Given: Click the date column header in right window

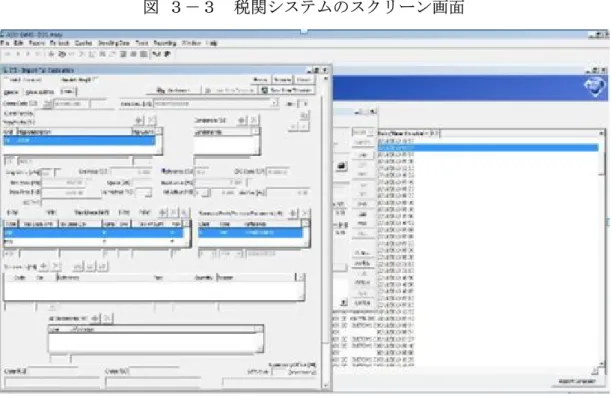Looking at the screenshot, I should pyautogui.click(x=408, y=133).
